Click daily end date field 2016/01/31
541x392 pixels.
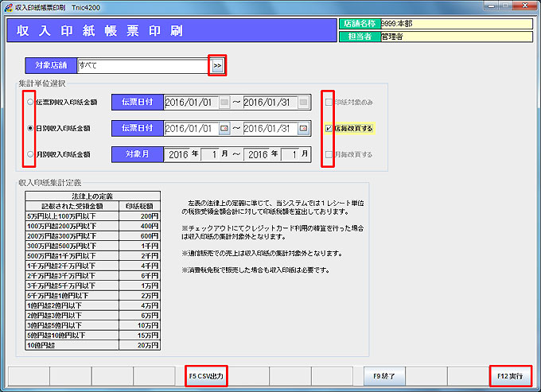coord(270,128)
